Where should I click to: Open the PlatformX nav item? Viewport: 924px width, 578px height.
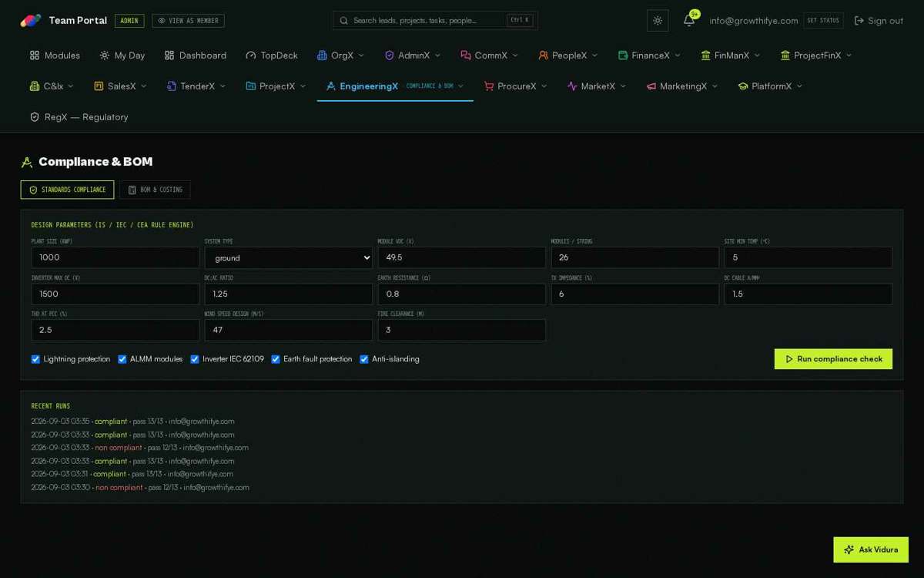(770, 86)
